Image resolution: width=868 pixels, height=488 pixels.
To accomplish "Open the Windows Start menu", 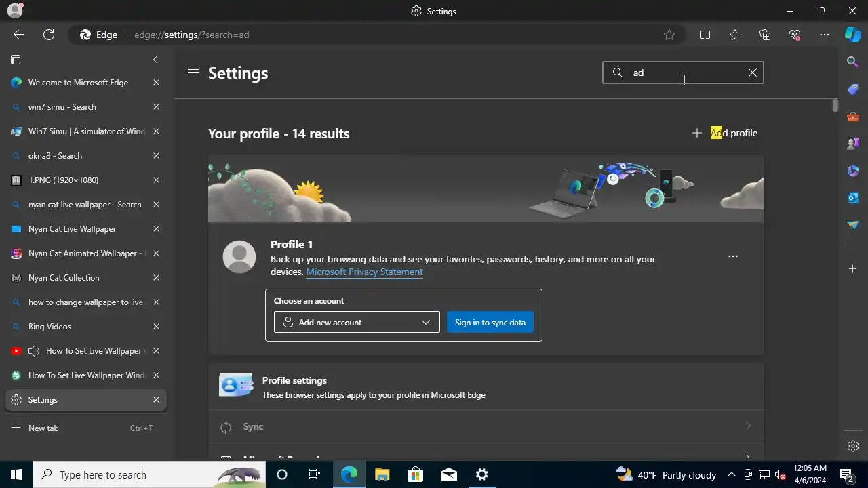I will tap(16, 474).
